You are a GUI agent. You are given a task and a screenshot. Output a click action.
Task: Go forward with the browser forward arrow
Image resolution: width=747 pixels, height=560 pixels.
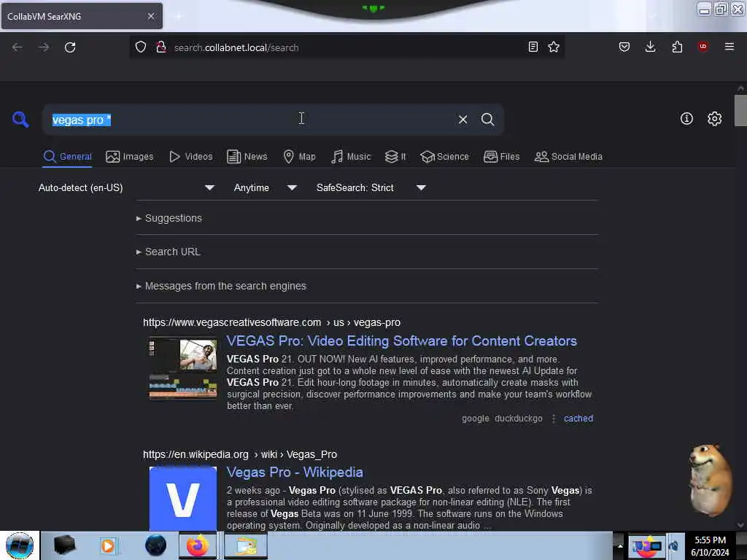(x=44, y=47)
